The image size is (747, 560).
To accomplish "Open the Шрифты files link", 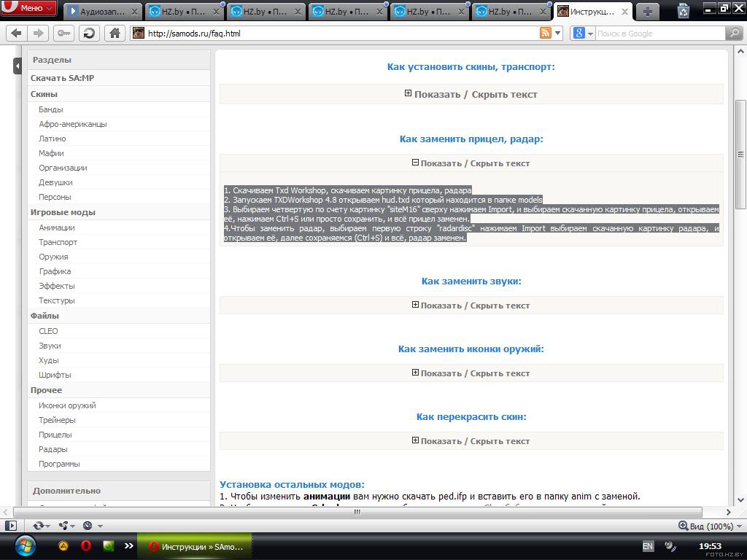I will coord(55,375).
